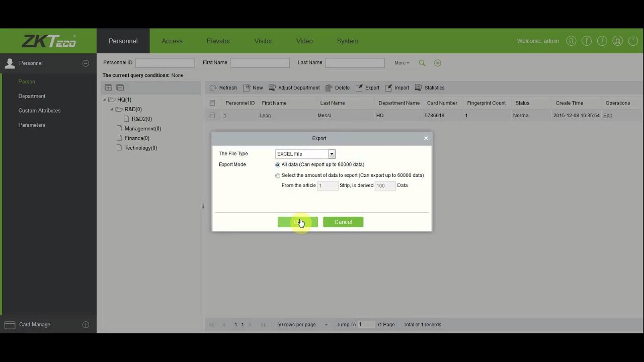Click Import in the personnel toolbar
This screenshot has height=362, width=644.
(x=397, y=87)
